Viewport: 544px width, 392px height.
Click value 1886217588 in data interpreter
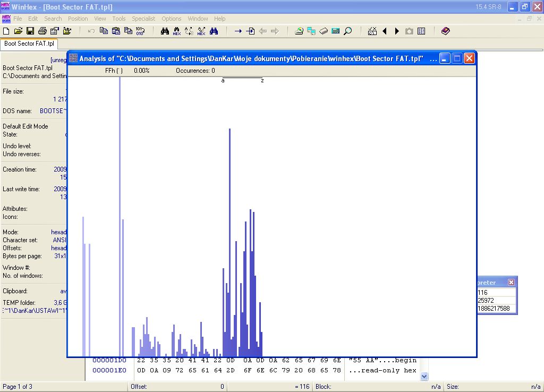494,309
